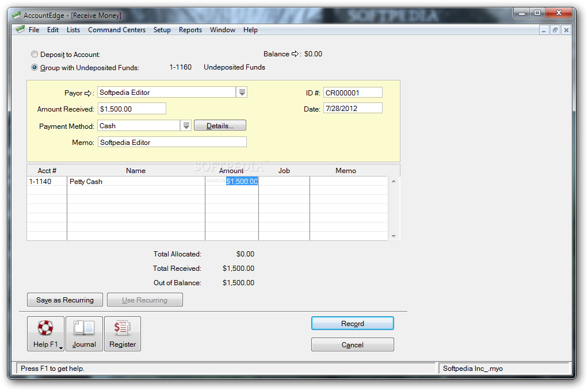This screenshot has height=391, width=588.
Task: Select Deposit to Account radio button
Action: tap(35, 55)
